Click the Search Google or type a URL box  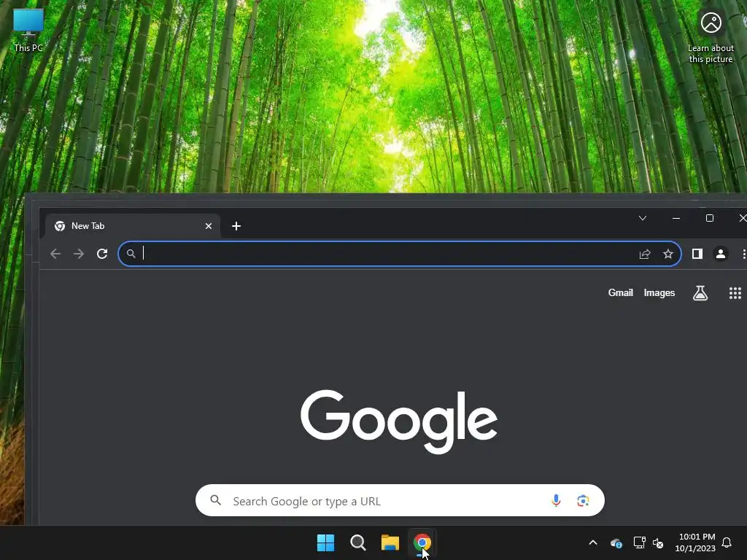tap(400, 500)
